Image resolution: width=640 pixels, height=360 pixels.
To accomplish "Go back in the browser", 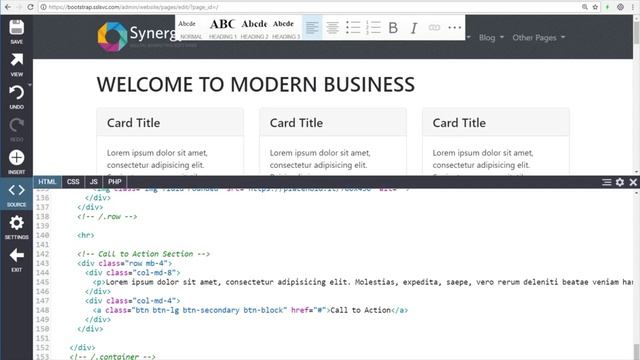I will (8, 7).
